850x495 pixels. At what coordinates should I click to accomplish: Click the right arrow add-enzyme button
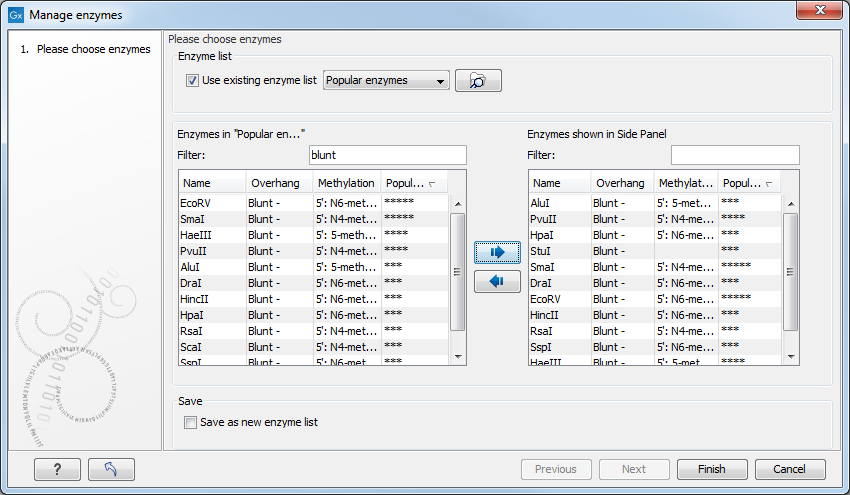point(497,252)
